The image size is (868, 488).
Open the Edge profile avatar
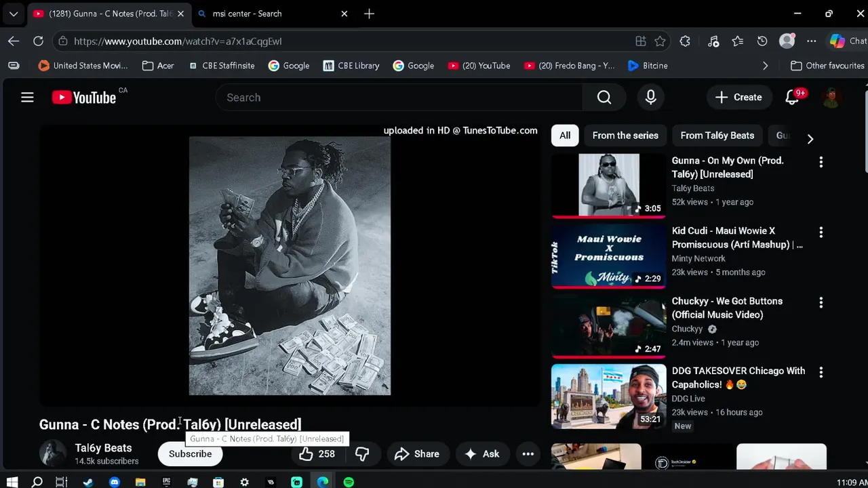tap(787, 41)
